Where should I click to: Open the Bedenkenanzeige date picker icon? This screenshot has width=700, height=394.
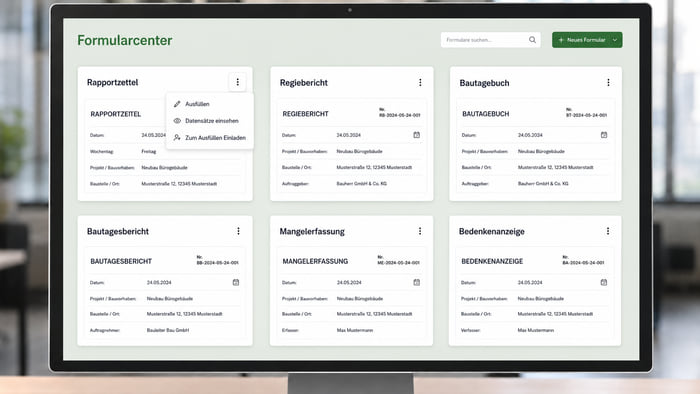pos(604,282)
